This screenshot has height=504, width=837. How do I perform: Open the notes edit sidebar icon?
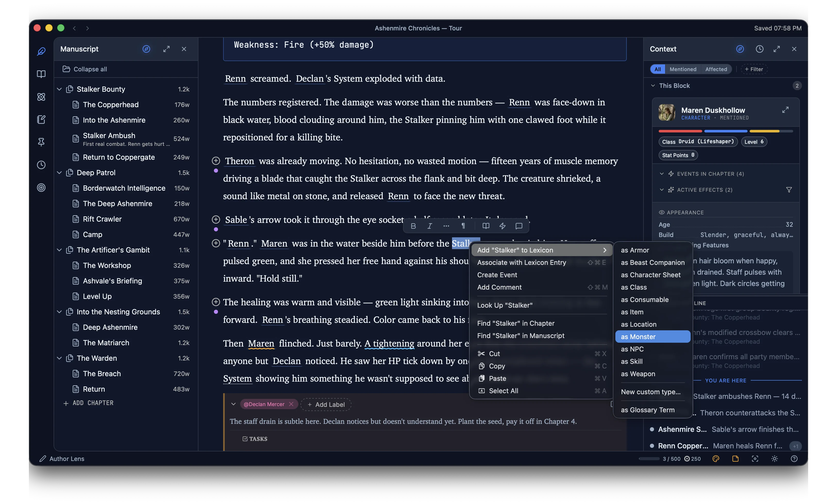[41, 120]
